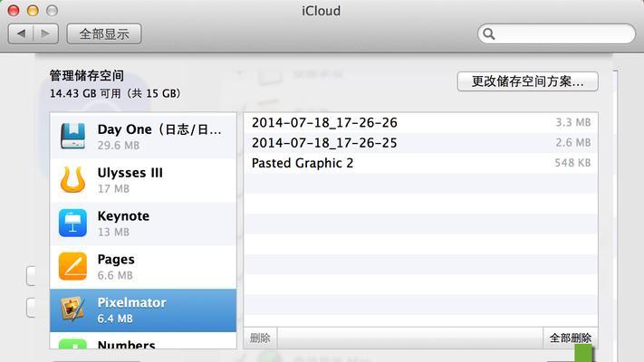Click the 2.6 MB size value
644x362 pixels.
point(573,142)
